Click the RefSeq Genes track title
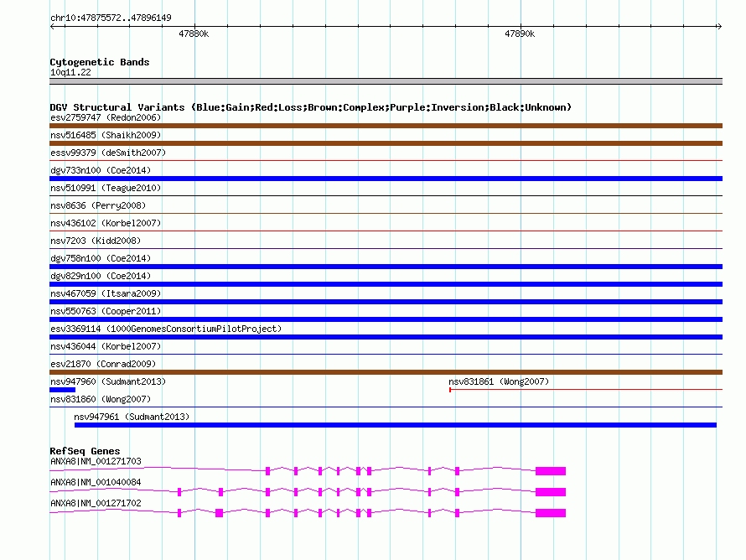 click(85, 451)
